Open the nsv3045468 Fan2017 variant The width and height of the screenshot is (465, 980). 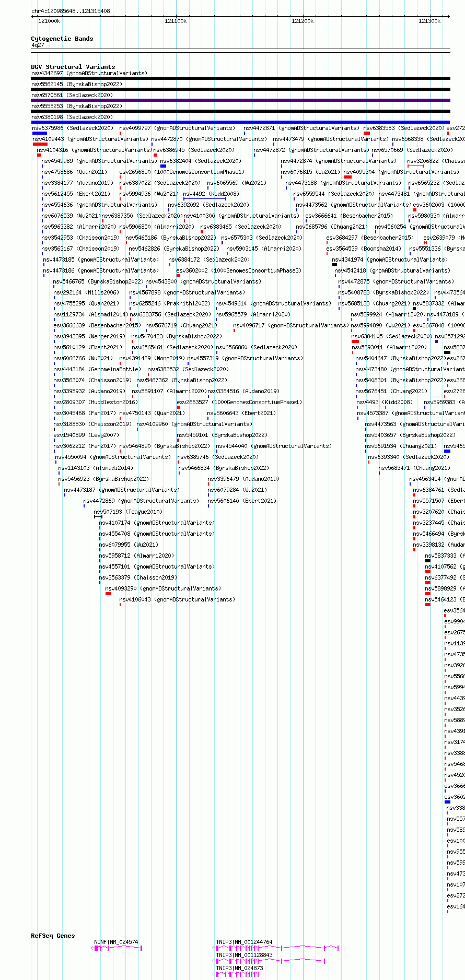point(85,413)
